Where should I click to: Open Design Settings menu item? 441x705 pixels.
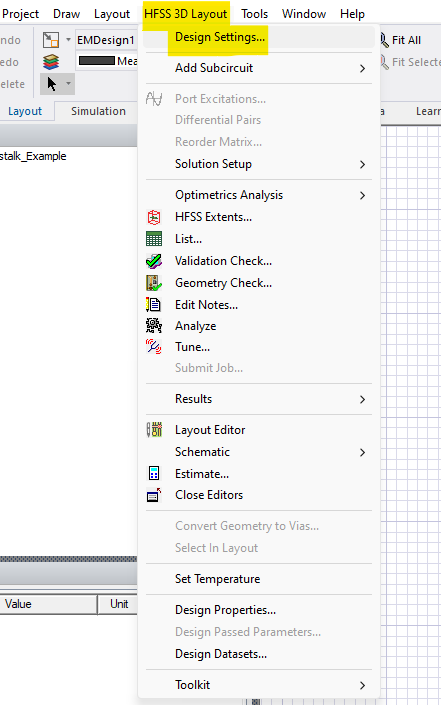click(x=219, y=37)
